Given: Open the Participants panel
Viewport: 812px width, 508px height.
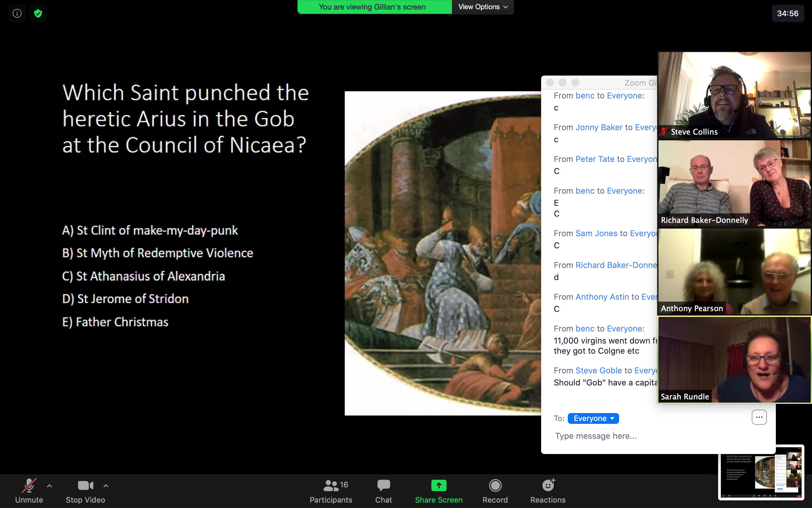Looking at the screenshot, I should click(x=331, y=491).
